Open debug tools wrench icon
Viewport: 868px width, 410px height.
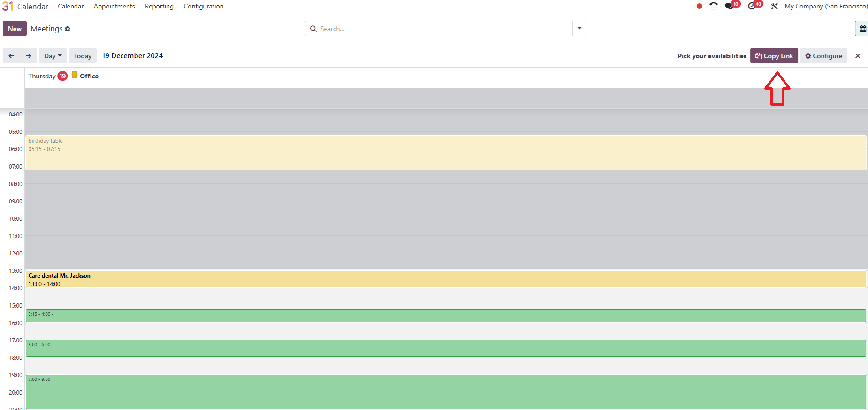pyautogui.click(x=774, y=6)
